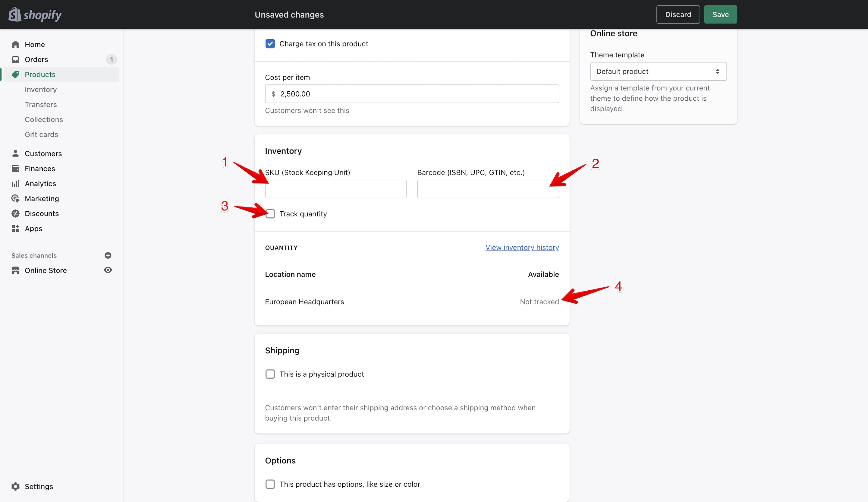Open Transfers submenu item

click(41, 104)
